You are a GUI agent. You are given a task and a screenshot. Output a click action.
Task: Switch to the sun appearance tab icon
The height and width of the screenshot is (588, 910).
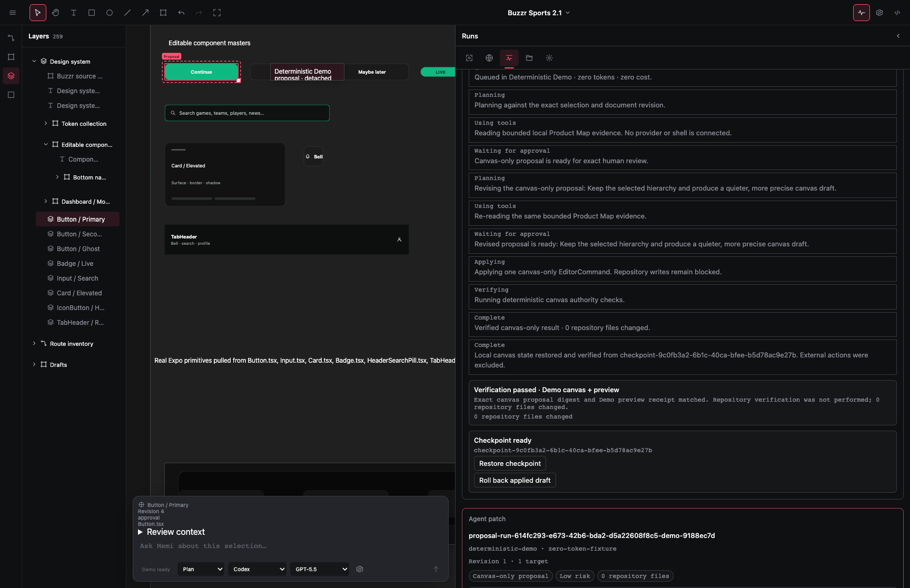[x=549, y=58]
